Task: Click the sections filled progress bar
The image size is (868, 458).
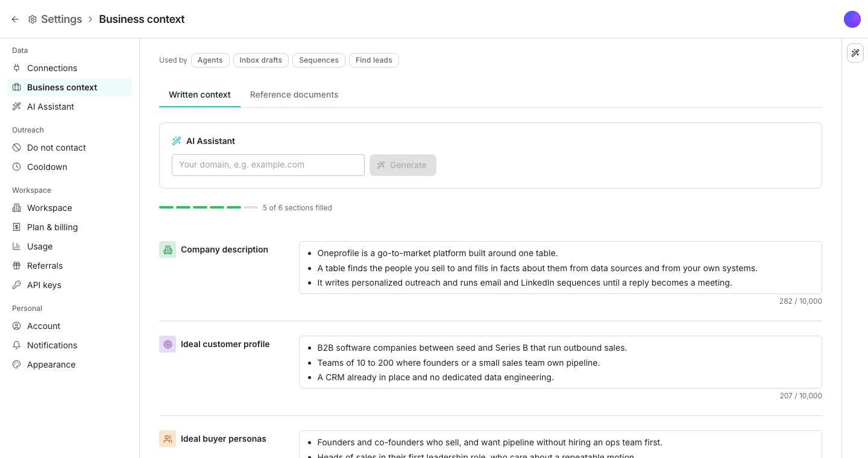Action: pos(209,207)
